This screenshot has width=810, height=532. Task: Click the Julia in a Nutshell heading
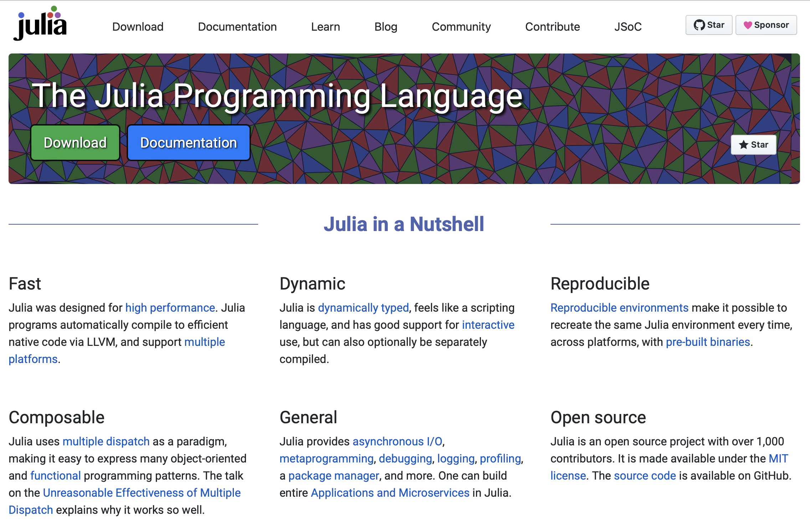coord(404,224)
